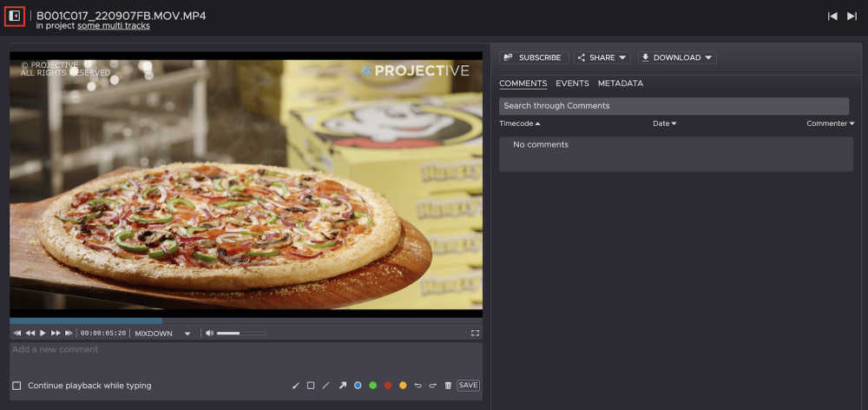Redo the annotation
868x410 pixels.
[433, 386]
